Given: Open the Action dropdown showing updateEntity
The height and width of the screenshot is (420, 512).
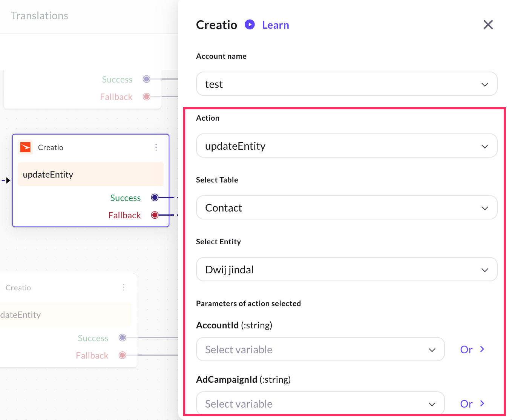Looking at the screenshot, I should click(x=346, y=146).
